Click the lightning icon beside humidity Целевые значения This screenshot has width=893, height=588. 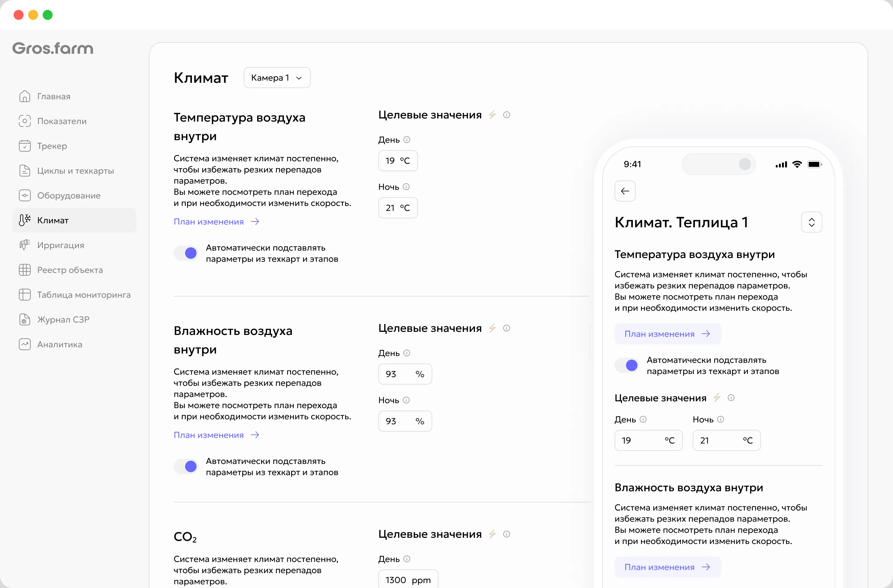point(492,328)
